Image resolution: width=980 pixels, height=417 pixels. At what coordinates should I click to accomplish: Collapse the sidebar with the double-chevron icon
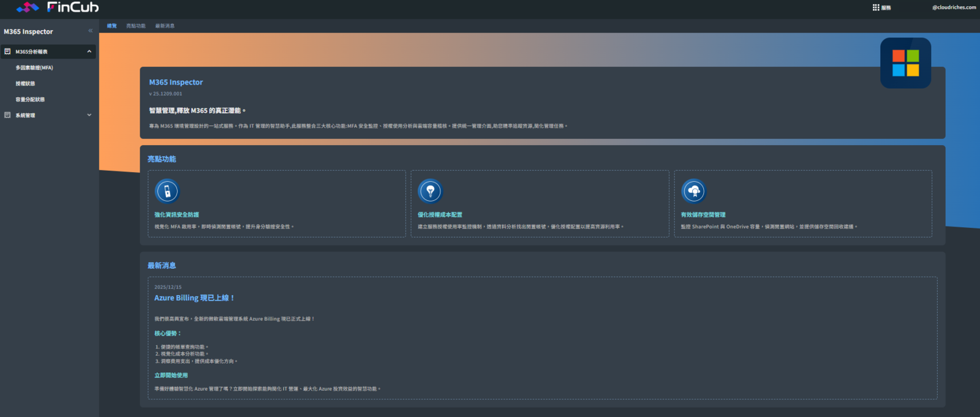90,31
